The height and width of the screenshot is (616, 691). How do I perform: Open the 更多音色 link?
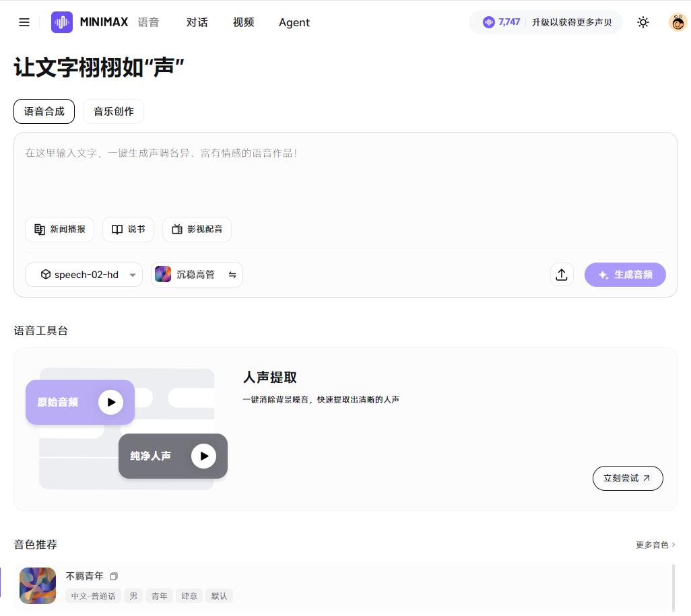655,545
